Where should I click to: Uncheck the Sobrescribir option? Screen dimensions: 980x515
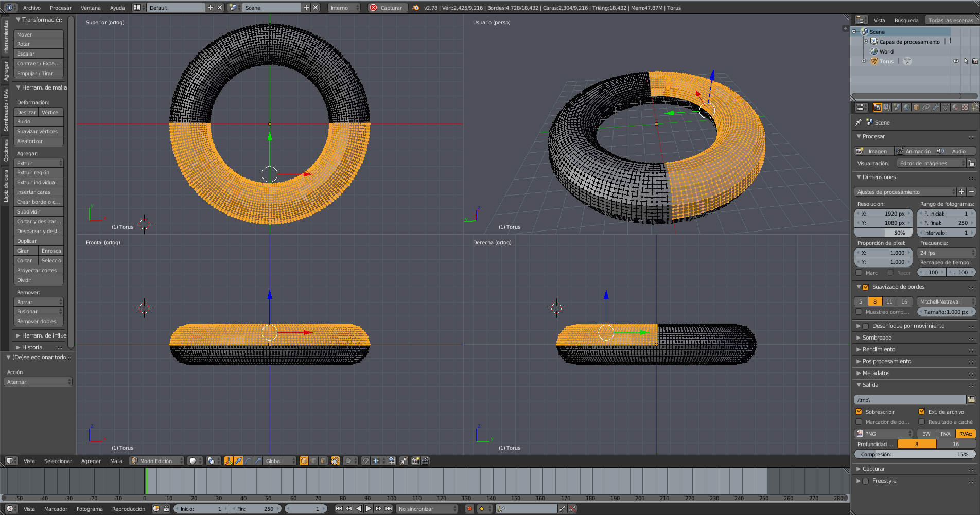coord(859,412)
